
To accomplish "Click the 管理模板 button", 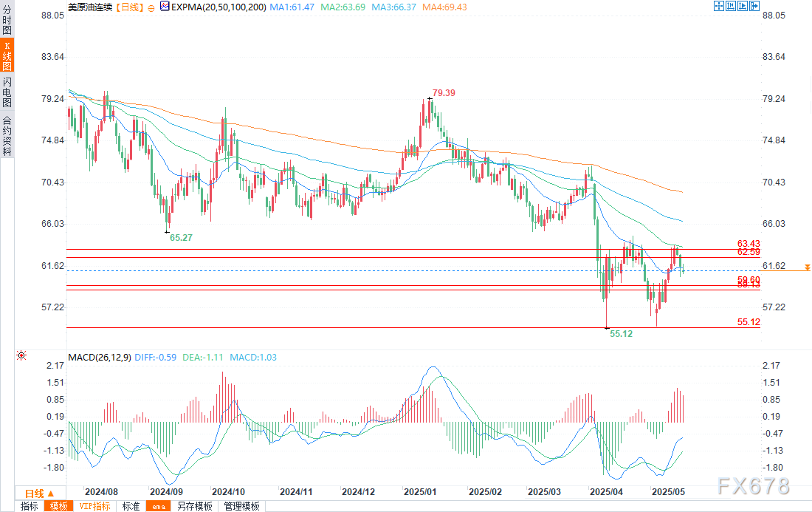I will 241,506.
